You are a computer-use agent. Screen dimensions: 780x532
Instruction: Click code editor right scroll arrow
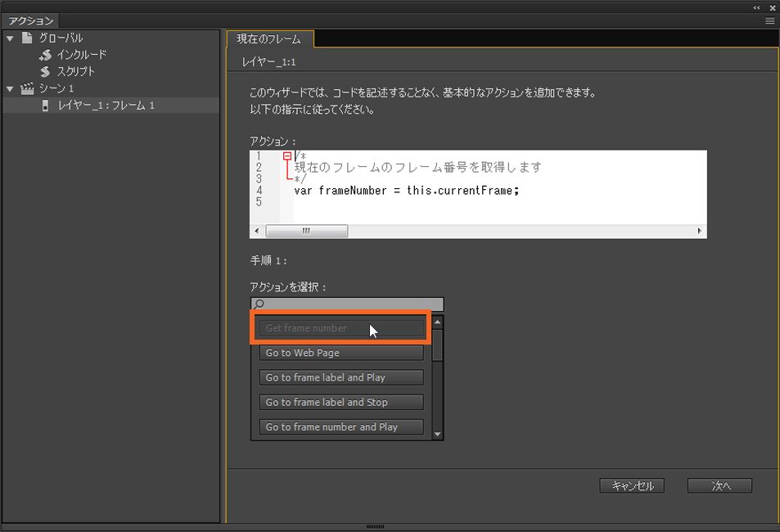click(700, 231)
